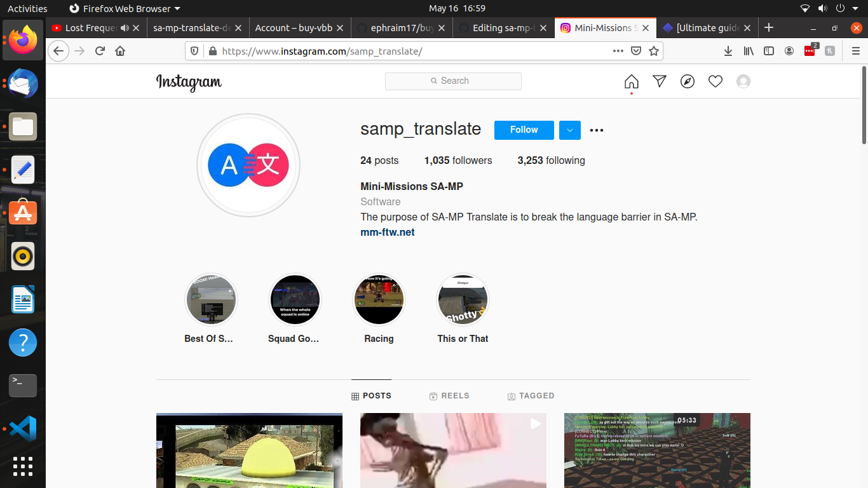Click the red extension icon with badge
The image size is (868, 488).
tap(810, 50)
